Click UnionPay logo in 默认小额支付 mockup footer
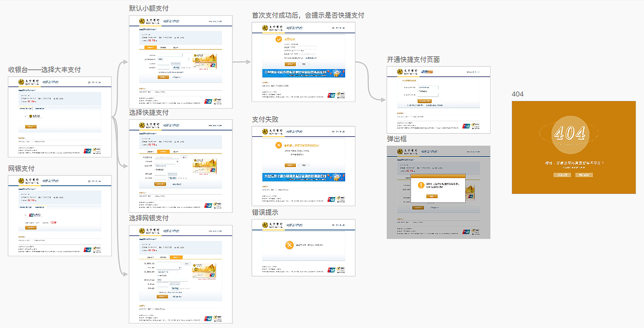This screenshot has width=644, height=328. [208, 101]
